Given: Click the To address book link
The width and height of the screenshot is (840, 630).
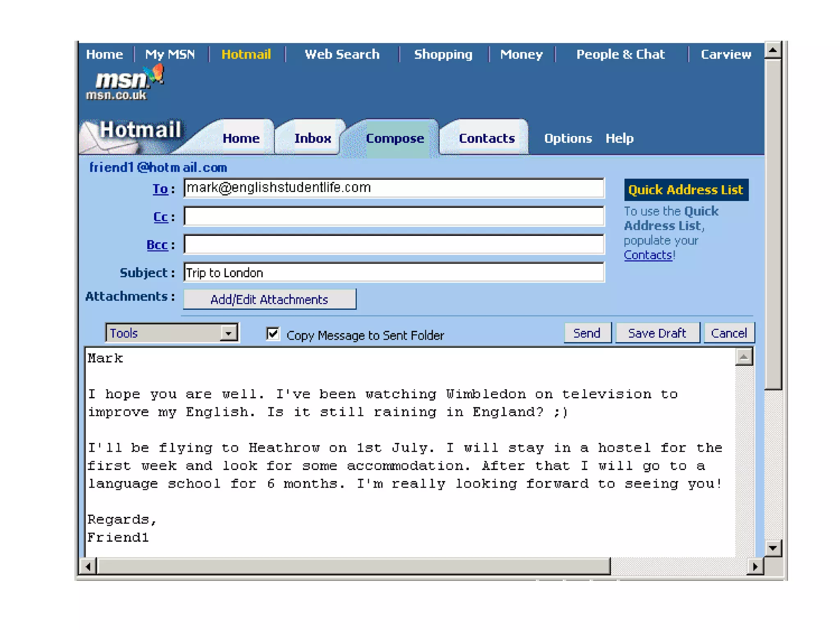Looking at the screenshot, I should click(x=160, y=189).
